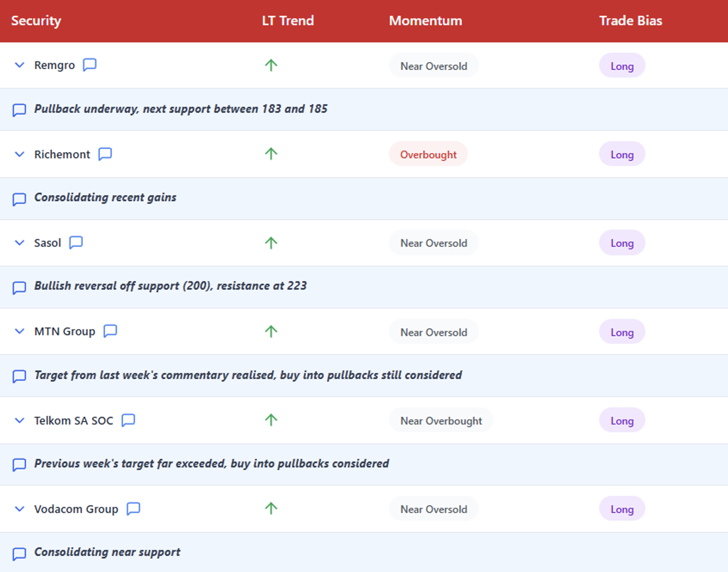This screenshot has height=572, width=728.
Task: Collapse the Richemont row chevron
Action: pyautogui.click(x=20, y=154)
